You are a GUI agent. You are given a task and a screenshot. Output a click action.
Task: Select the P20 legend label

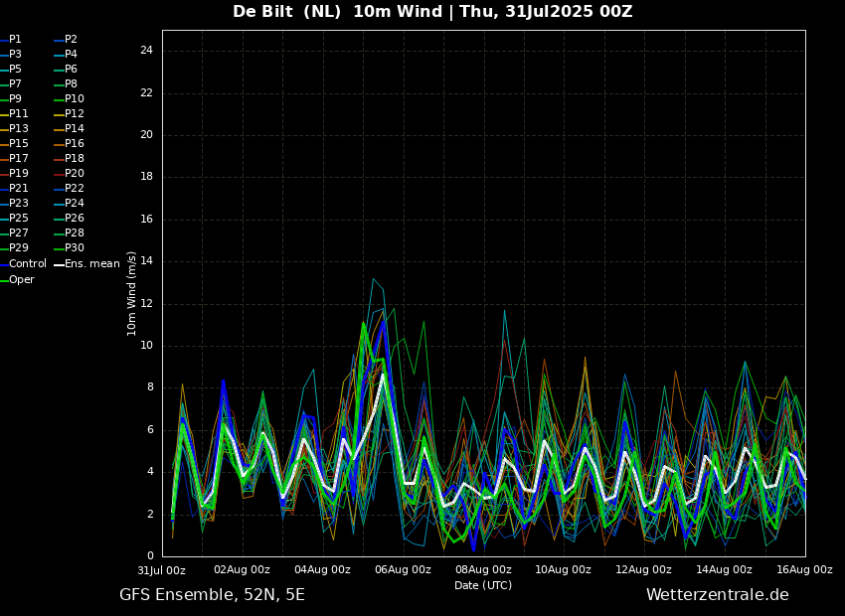point(75,174)
